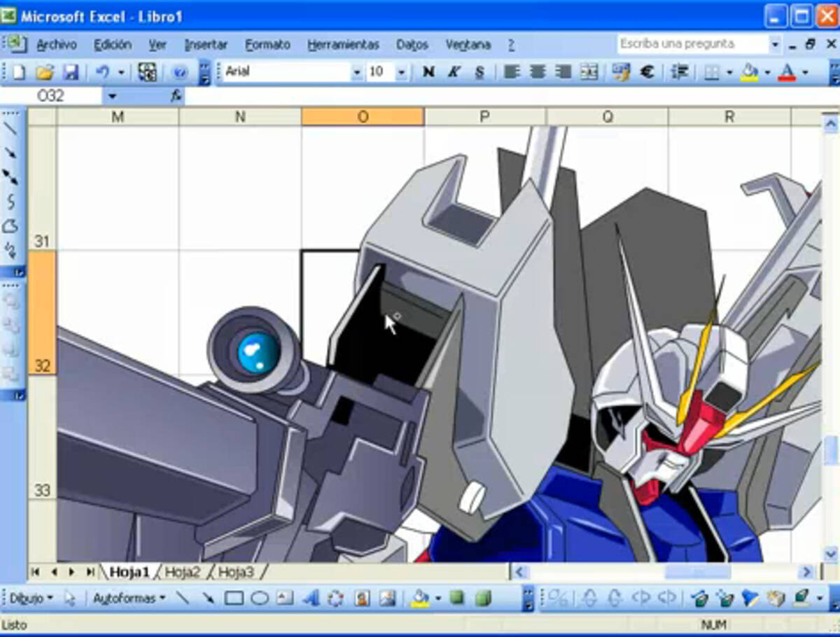The height and width of the screenshot is (637, 840).
Task: Click the Save icon in the toolbar
Action: (71, 71)
